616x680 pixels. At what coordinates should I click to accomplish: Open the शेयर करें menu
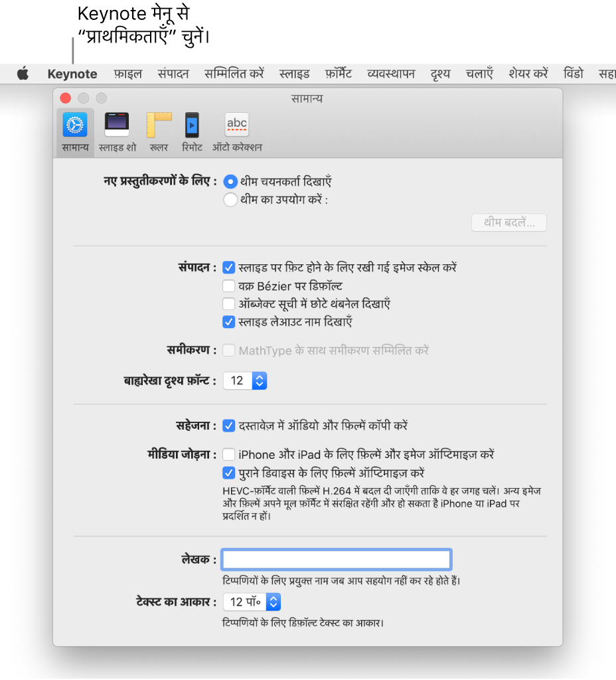[x=528, y=74]
